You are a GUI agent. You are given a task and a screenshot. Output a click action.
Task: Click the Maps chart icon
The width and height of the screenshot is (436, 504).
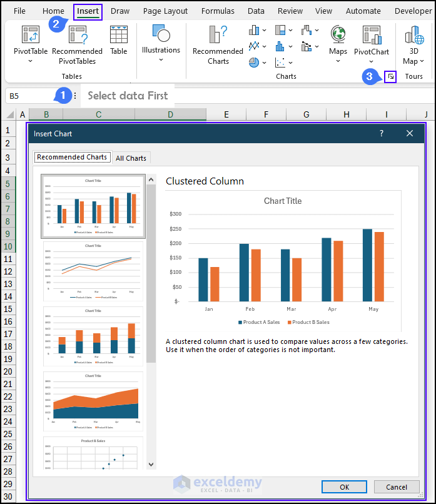click(338, 34)
